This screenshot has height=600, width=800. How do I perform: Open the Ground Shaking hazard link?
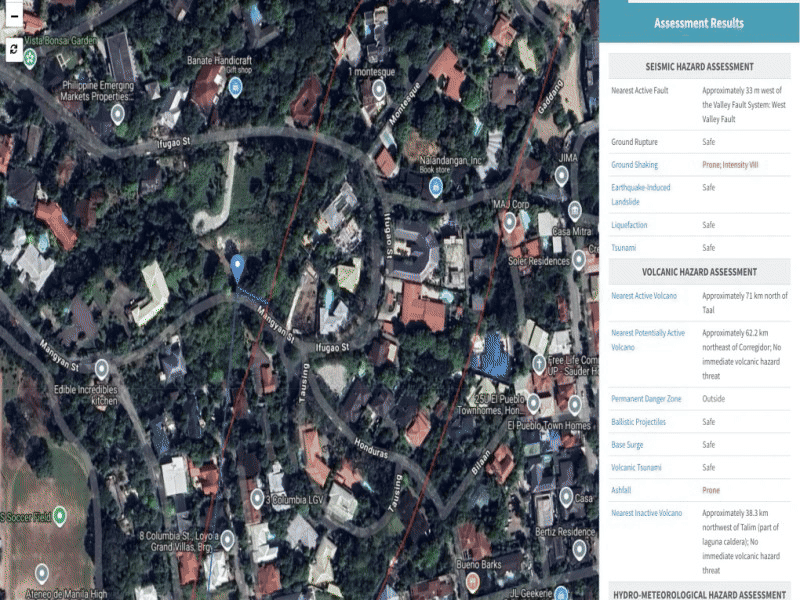click(x=634, y=165)
